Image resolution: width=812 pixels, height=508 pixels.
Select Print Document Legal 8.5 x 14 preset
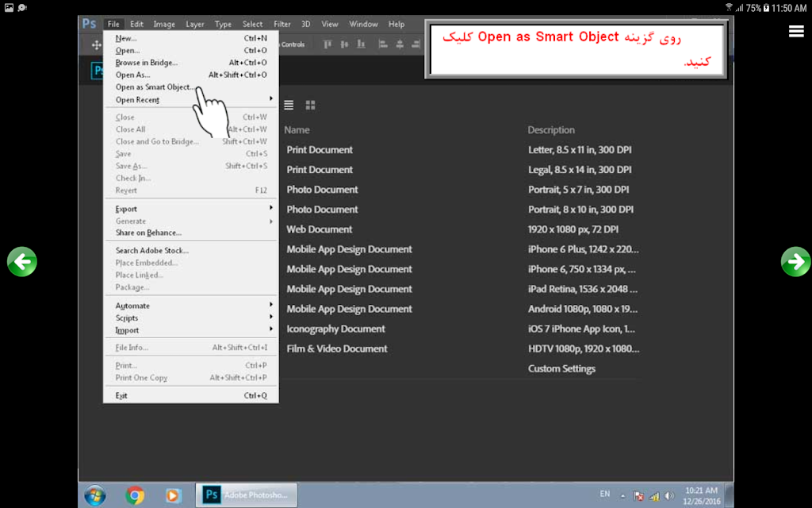[463, 170]
